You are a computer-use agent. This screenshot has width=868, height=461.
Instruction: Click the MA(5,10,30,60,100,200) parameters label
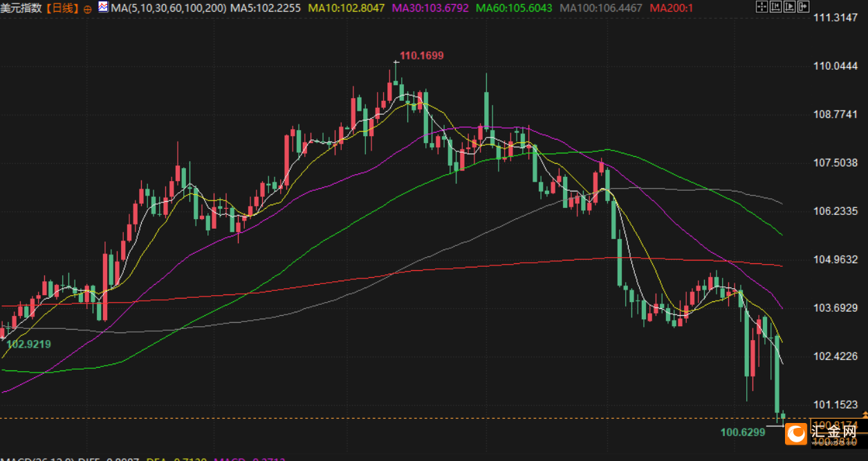pyautogui.click(x=167, y=9)
